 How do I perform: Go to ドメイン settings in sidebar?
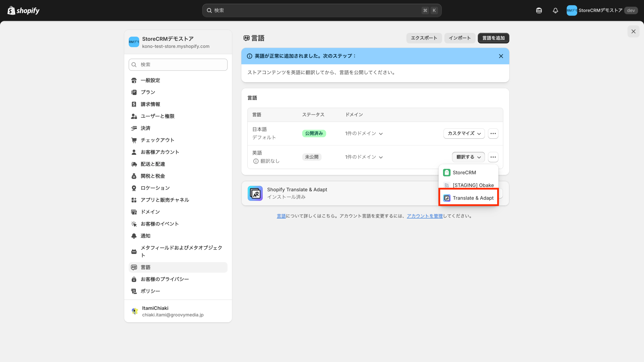(150, 212)
